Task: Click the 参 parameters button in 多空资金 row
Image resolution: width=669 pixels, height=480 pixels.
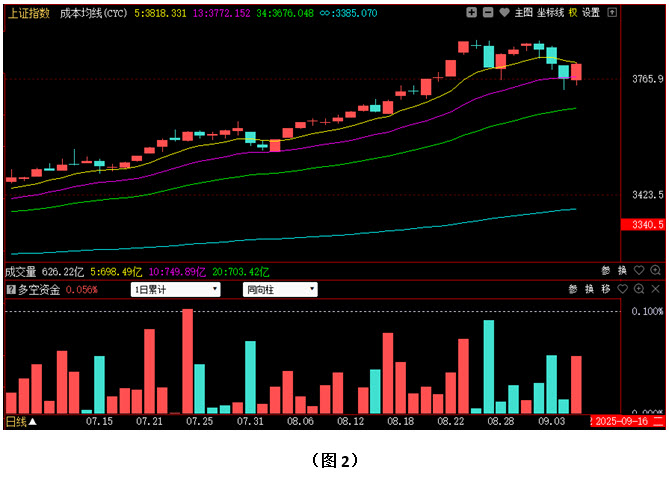Action: coord(573,289)
